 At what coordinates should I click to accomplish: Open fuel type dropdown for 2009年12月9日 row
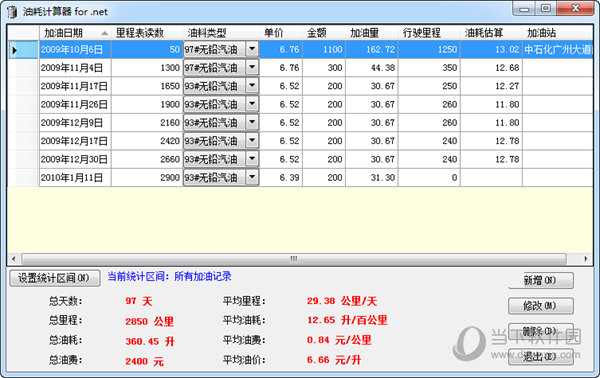[x=252, y=122]
